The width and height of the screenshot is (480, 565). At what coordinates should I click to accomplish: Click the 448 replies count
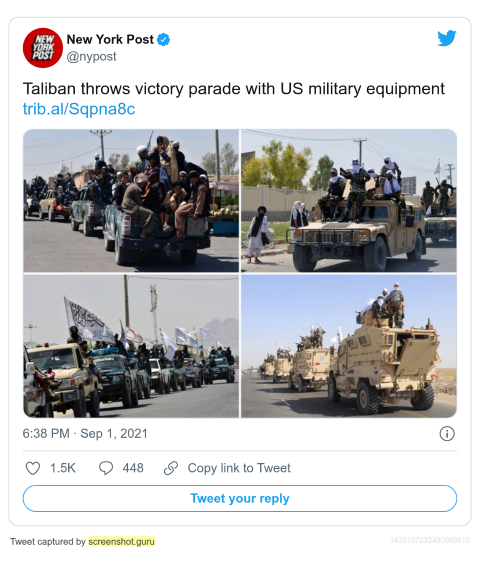click(x=133, y=468)
